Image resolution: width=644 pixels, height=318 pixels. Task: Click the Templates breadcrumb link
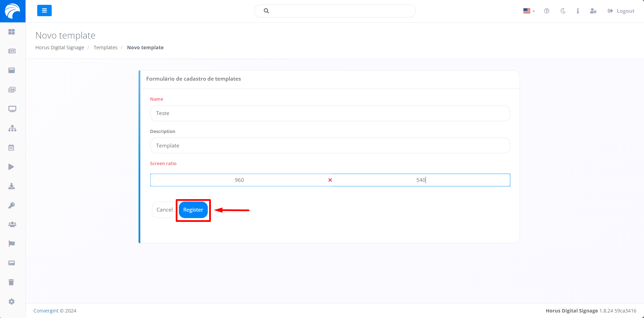(x=105, y=48)
